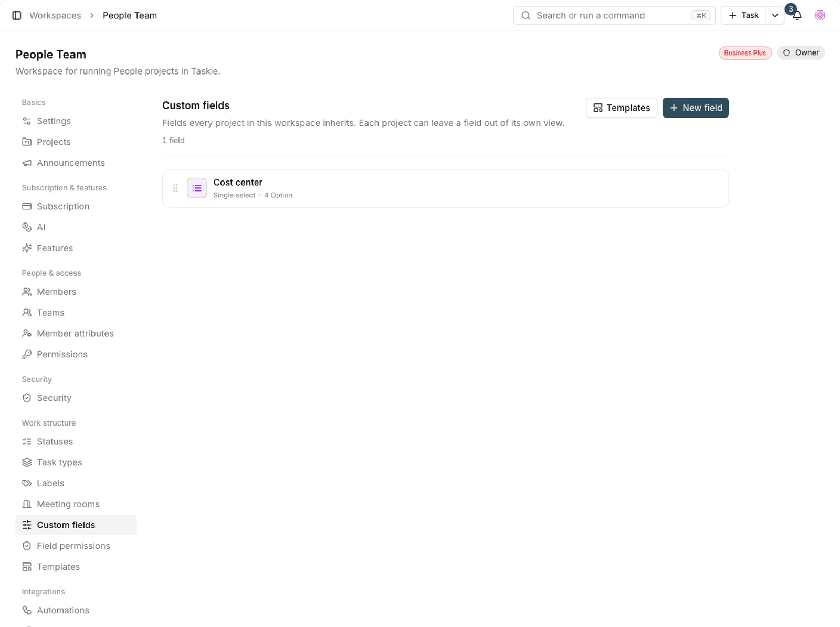
Task: Click the Permissions key icon
Action: (27, 355)
